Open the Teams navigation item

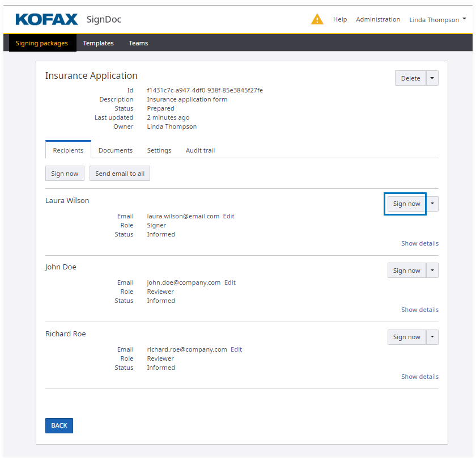138,43
